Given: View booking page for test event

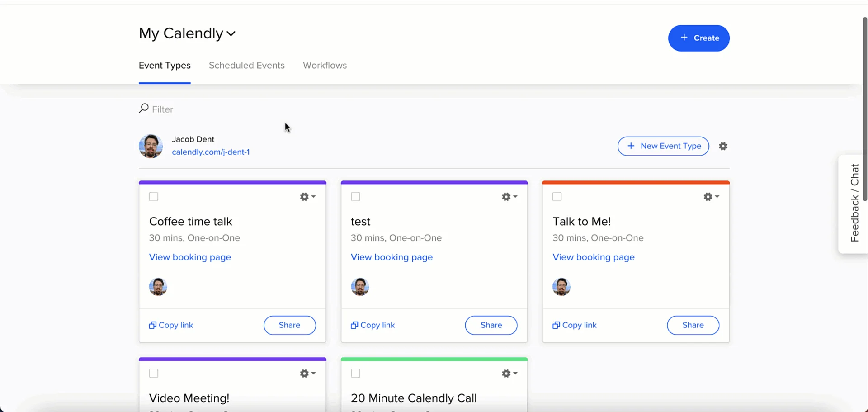Looking at the screenshot, I should coord(392,257).
